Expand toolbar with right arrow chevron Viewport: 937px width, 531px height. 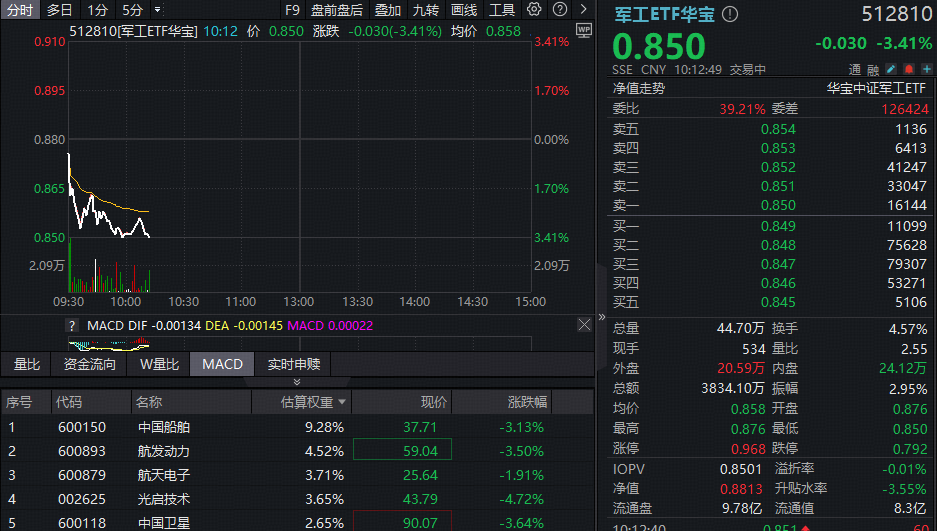[x=585, y=10]
